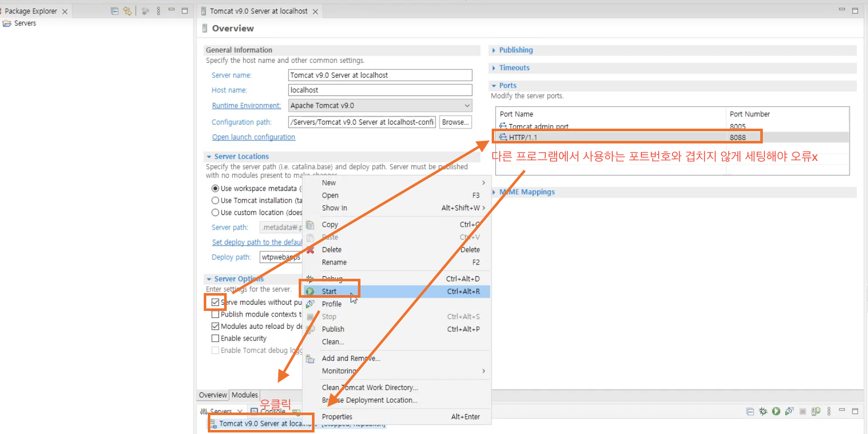This screenshot has width=868, height=434.
Task: Open the Monitoring submenu
Action: click(x=397, y=371)
